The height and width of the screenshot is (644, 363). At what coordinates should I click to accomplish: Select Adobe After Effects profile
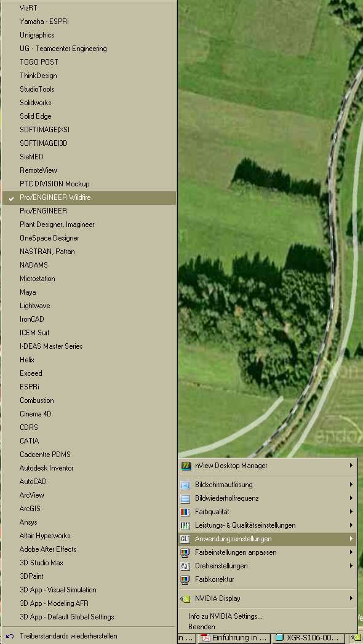pos(89,549)
